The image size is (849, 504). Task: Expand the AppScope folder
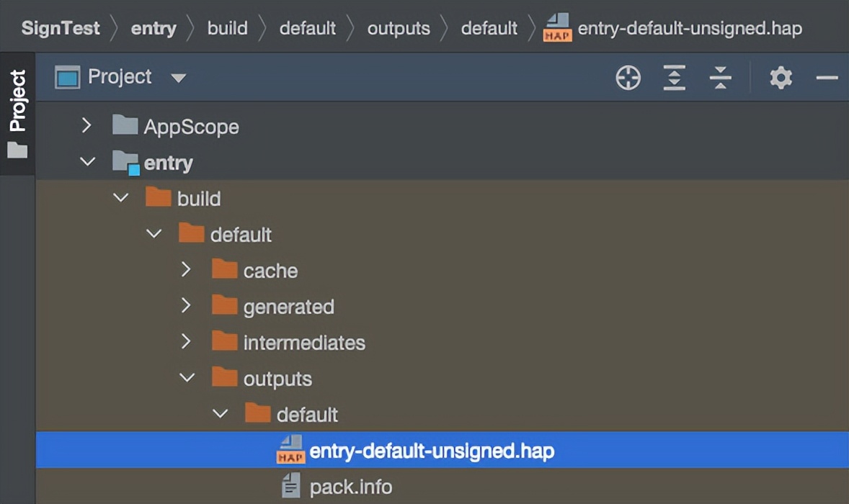pos(87,126)
